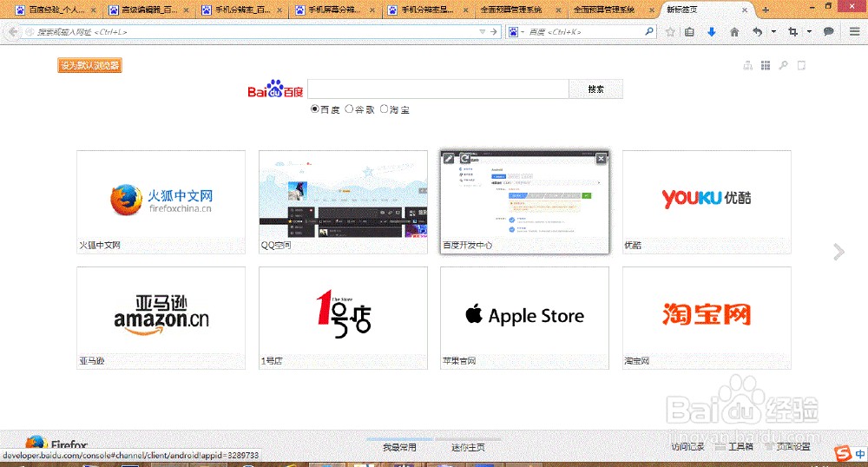868x467 pixels.
Task: Open the 1号店 tile
Action: (x=343, y=319)
